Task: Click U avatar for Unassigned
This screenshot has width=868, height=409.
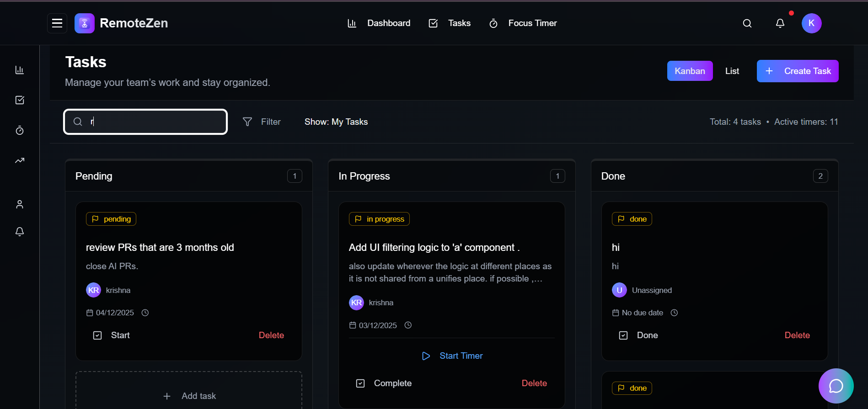Action: click(619, 290)
